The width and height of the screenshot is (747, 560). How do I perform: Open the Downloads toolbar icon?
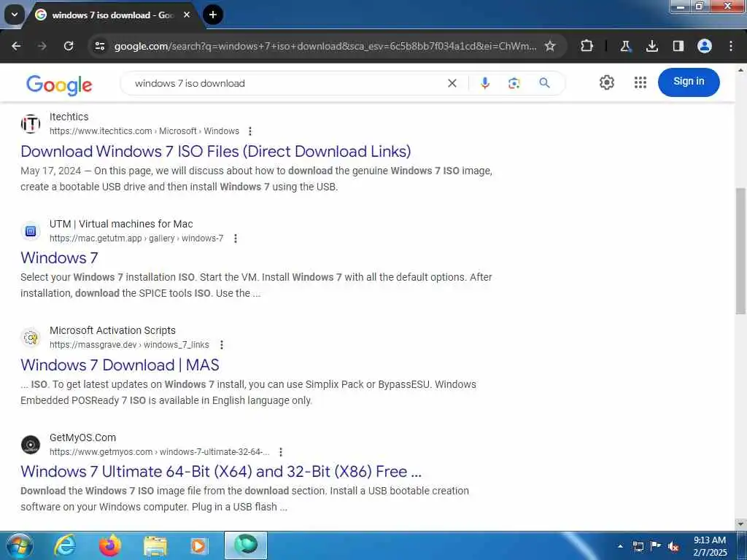coord(652,46)
